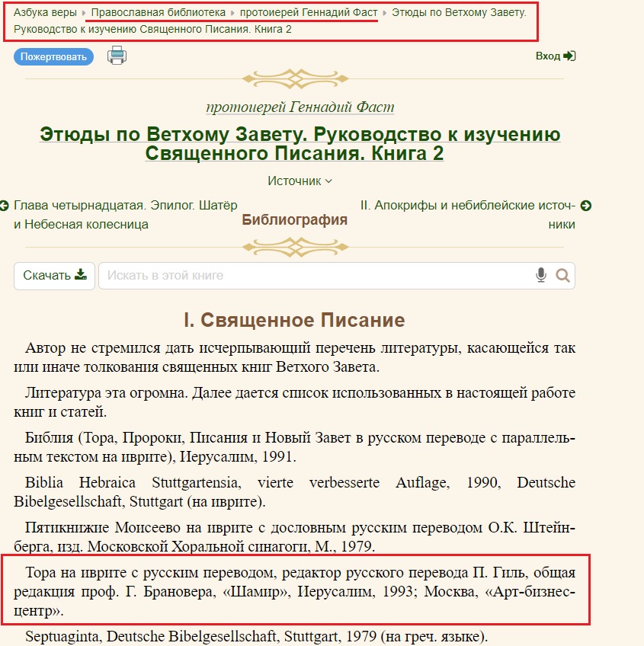Click the Библия (Тора, Пророки, Писания) entry
The image size is (644, 646).
pos(294,447)
